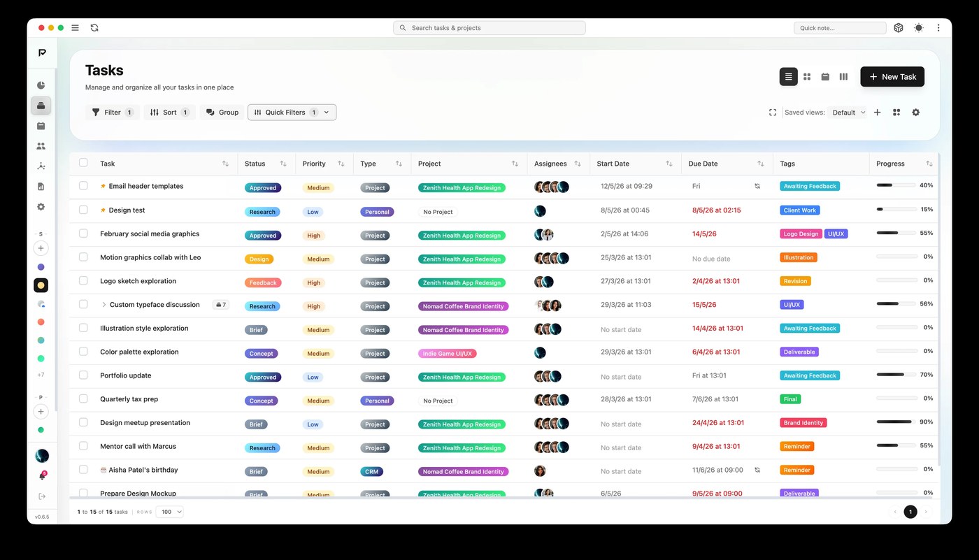The image size is (979, 560).
Task: Open the Quick Filters dropdown
Action: pyautogui.click(x=292, y=113)
